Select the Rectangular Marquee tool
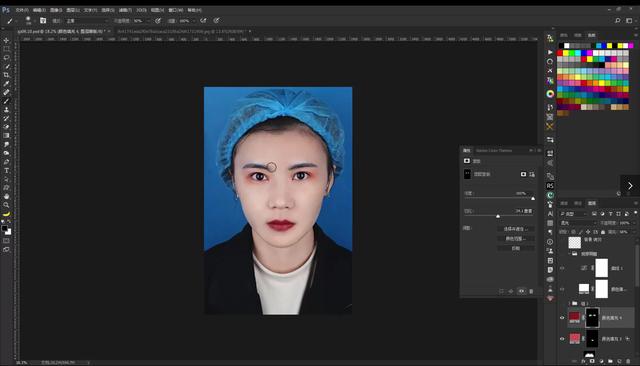This screenshot has height=366, width=640. [6, 49]
